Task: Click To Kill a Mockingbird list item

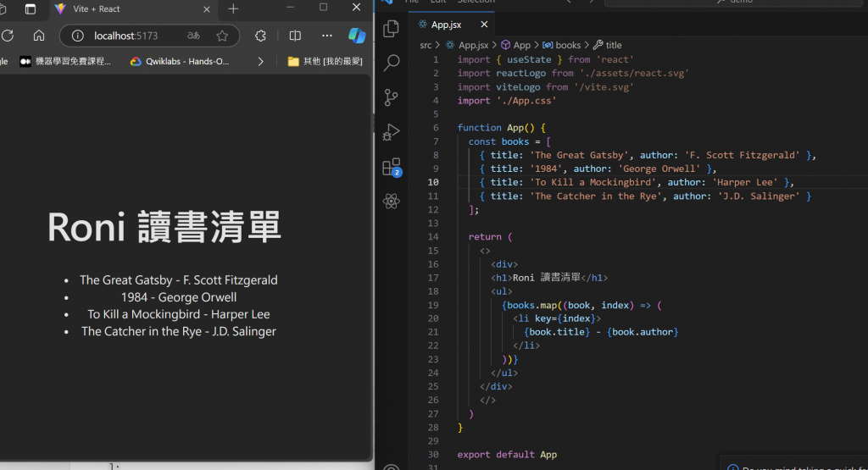Action: [x=178, y=314]
